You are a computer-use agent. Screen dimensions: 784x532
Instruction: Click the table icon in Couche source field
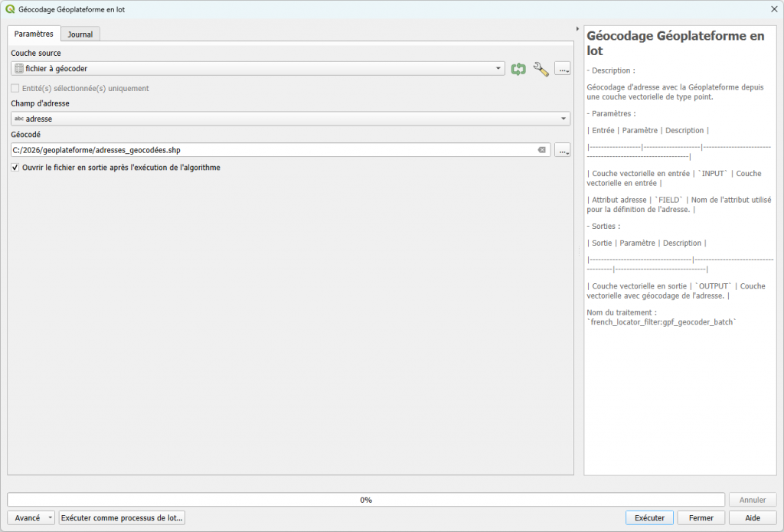(x=19, y=69)
